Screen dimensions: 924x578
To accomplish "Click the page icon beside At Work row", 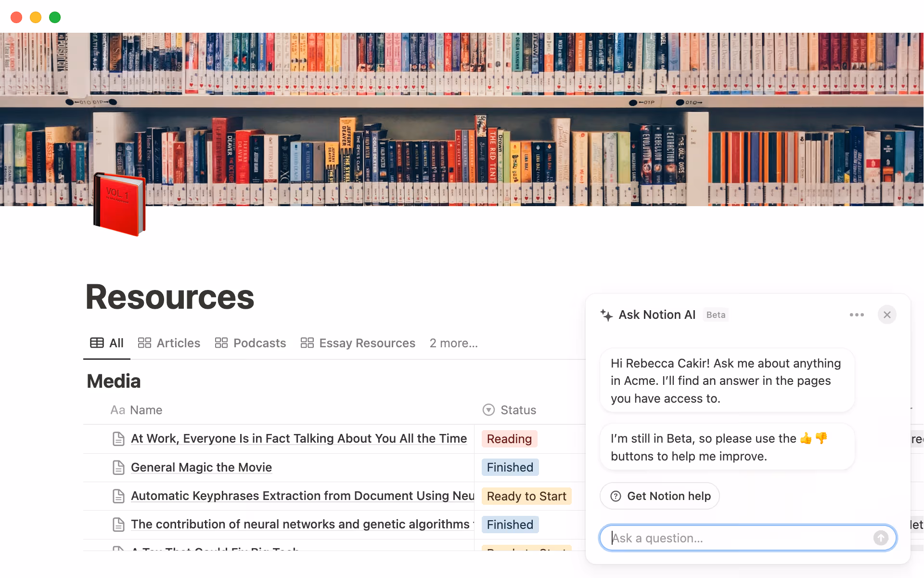I will click(x=118, y=438).
